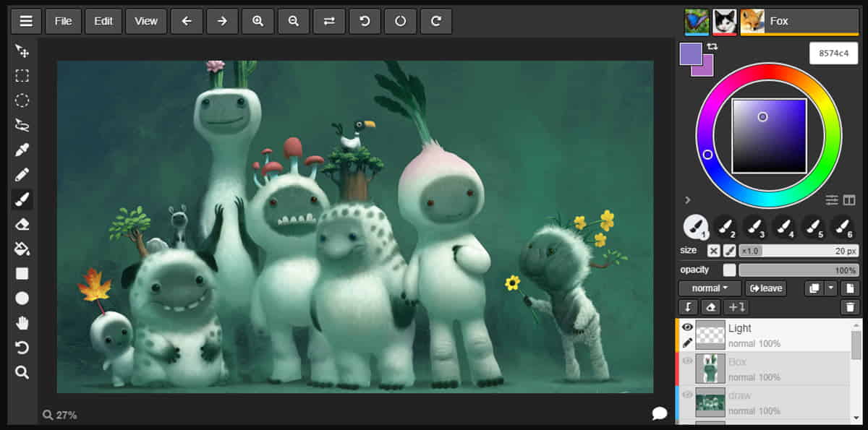Show the Box layer using eye icon
Image resolution: width=868 pixels, height=430 pixels.
point(687,361)
